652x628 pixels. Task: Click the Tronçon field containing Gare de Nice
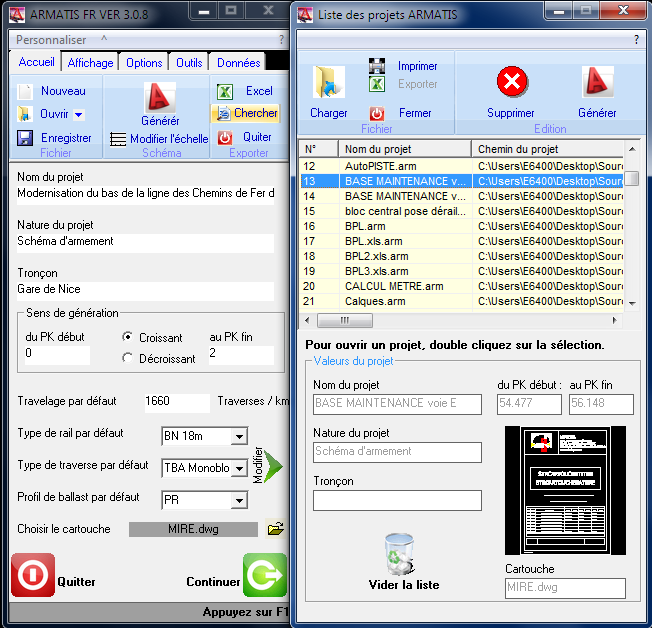coord(146,291)
